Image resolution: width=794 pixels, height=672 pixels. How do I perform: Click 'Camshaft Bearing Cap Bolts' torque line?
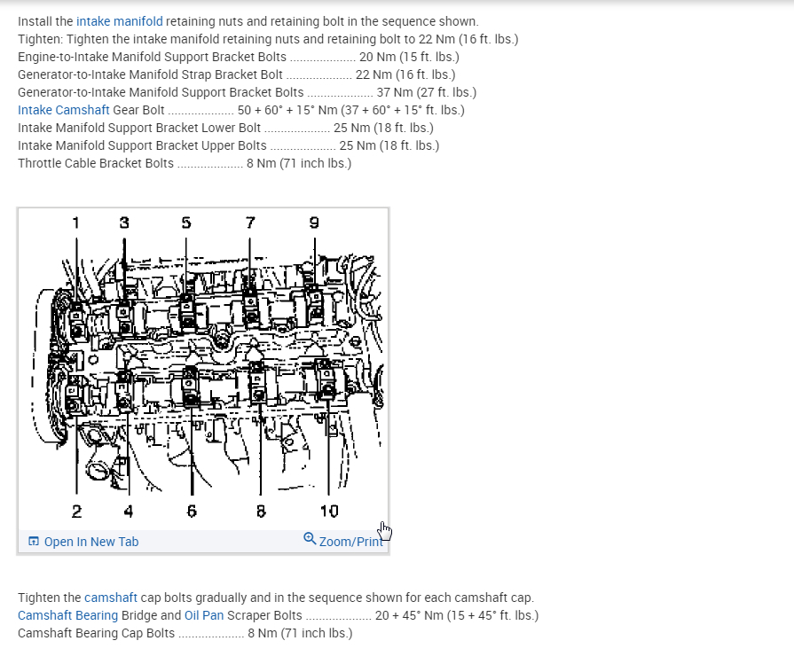pyautogui.click(x=185, y=633)
